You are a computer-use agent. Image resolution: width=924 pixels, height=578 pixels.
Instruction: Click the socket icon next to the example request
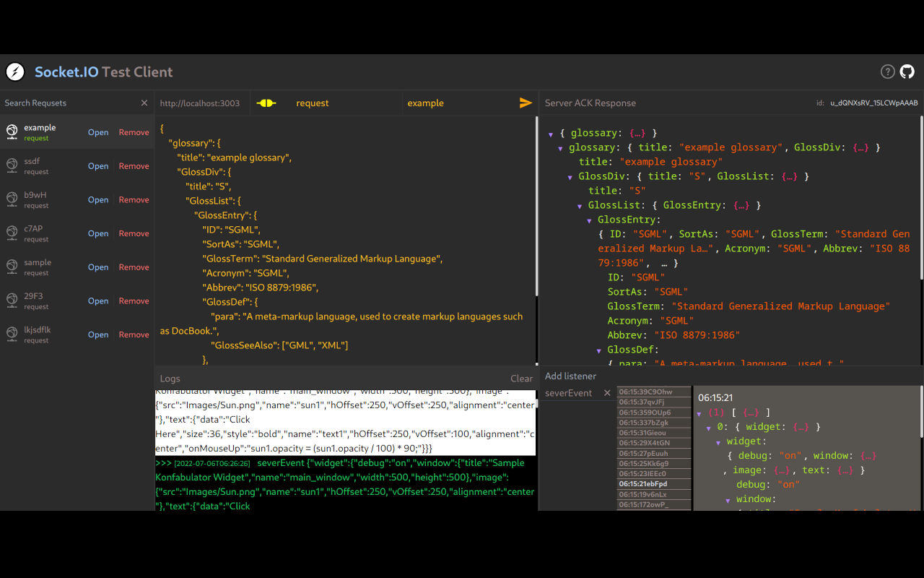click(x=12, y=131)
